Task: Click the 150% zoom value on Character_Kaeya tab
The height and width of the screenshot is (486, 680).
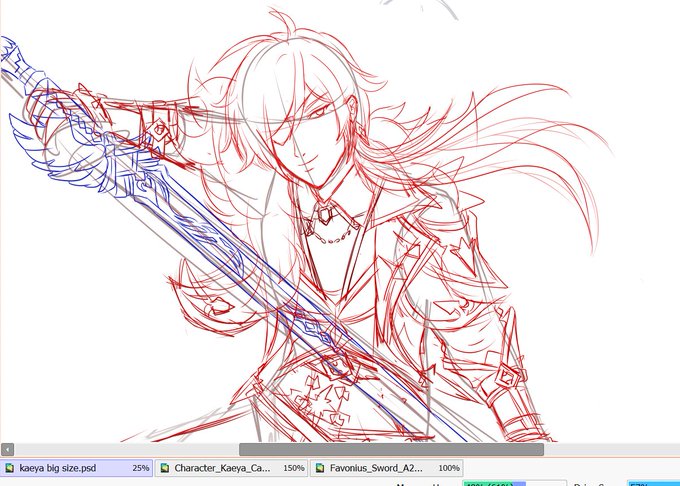Action: click(294, 468)
